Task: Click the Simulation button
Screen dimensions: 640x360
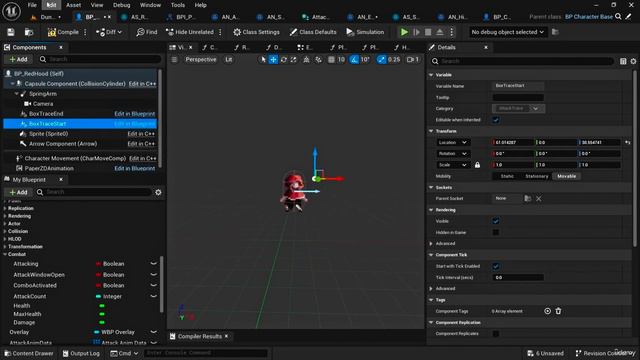Action: (x=365, y=32)
